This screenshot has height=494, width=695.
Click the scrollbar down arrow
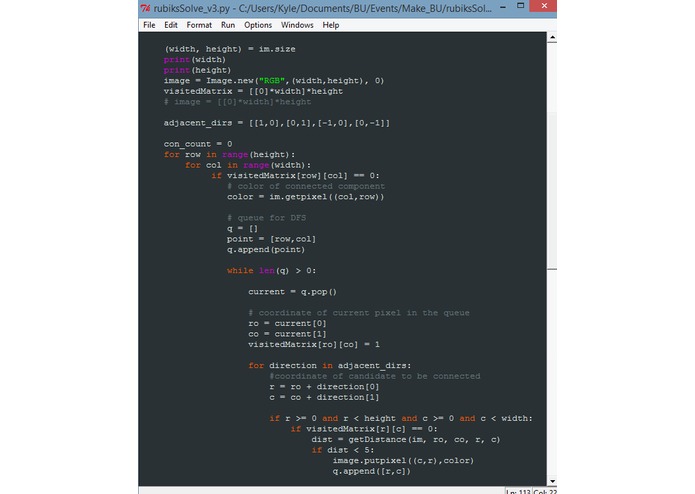tap(552, 481)
